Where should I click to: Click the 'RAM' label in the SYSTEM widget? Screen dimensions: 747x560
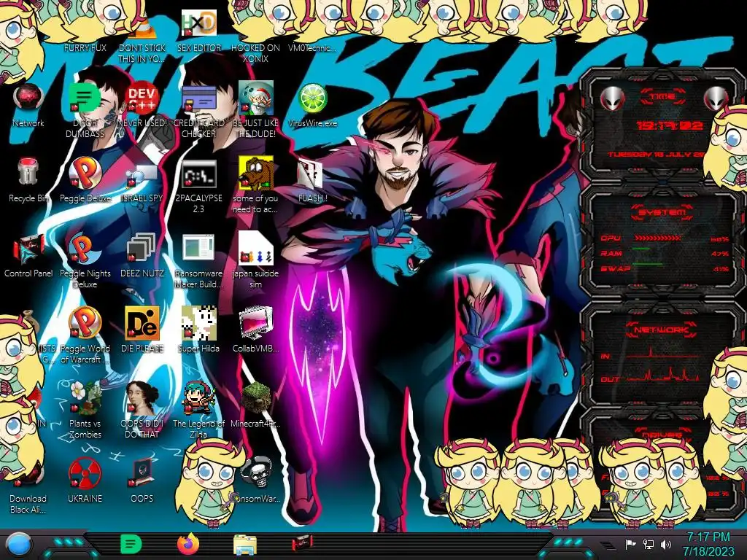click(x=611, y=253)
